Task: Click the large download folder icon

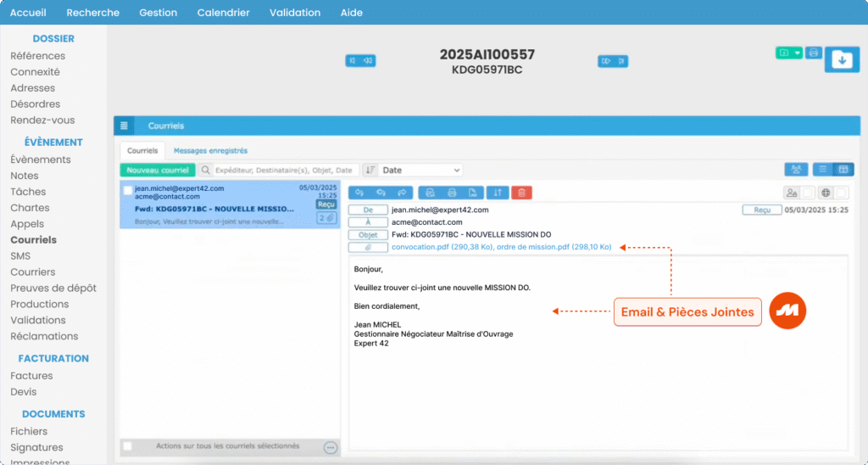Action: tap(842, 59)
